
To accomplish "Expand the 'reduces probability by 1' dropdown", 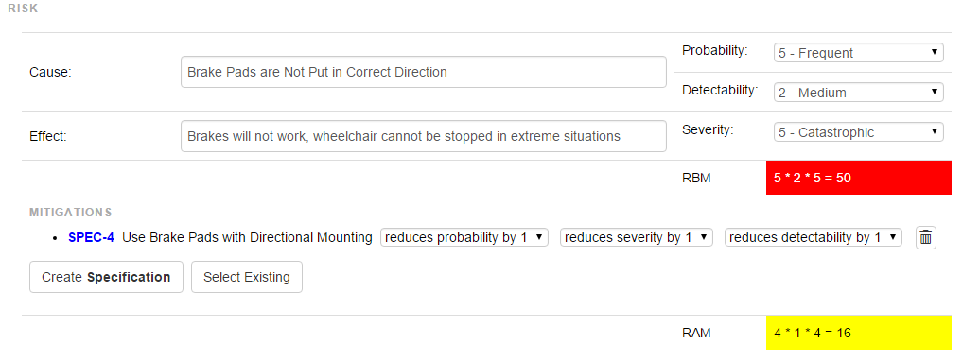I will click(464, 237).
